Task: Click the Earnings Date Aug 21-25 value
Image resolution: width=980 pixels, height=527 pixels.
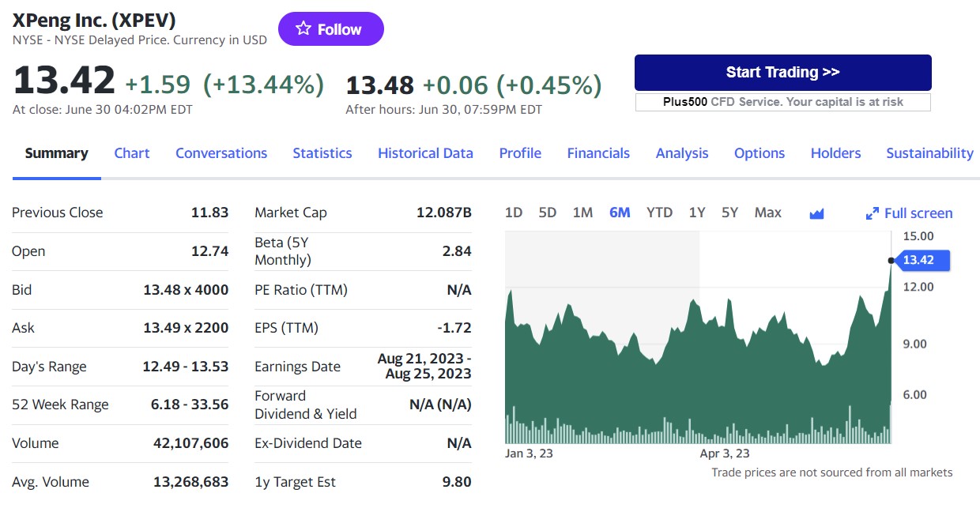Action: 424,367
